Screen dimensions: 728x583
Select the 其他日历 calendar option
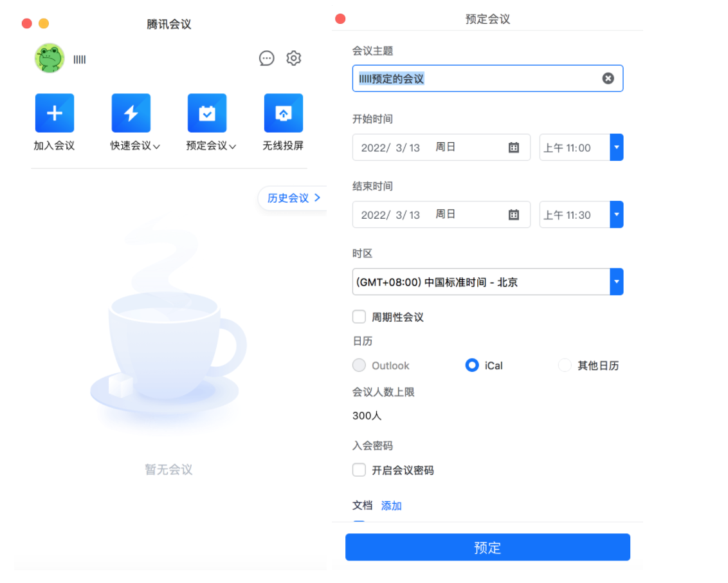click(x=564, y=365)
